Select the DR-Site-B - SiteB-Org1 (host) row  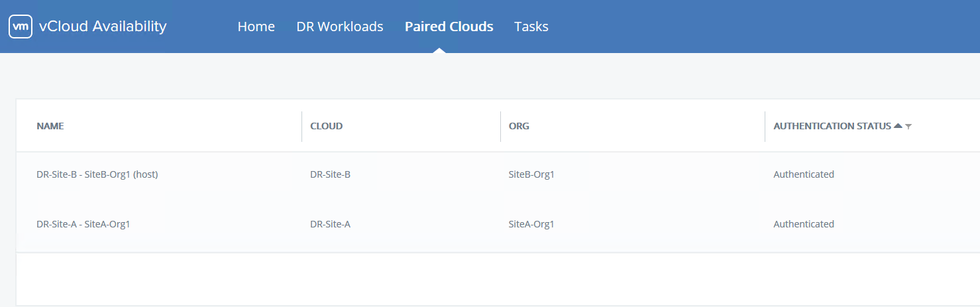[x=97, y=174]
